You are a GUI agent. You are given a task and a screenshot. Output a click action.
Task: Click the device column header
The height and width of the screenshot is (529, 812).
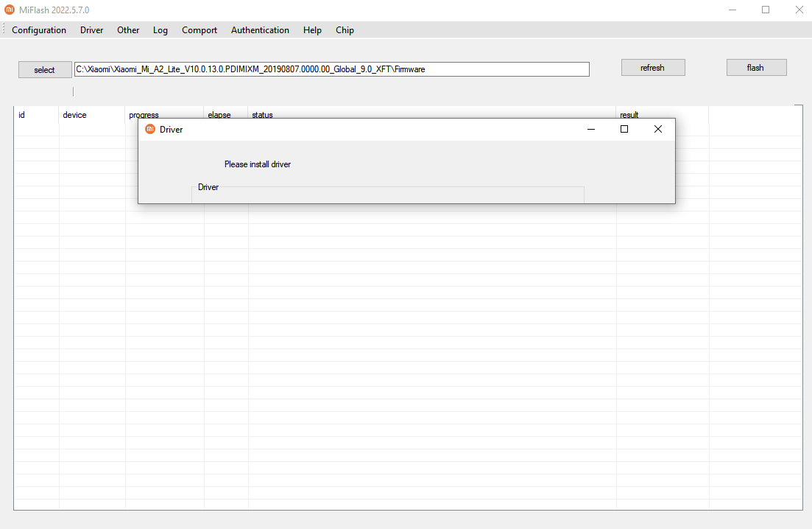coord(75,115)
